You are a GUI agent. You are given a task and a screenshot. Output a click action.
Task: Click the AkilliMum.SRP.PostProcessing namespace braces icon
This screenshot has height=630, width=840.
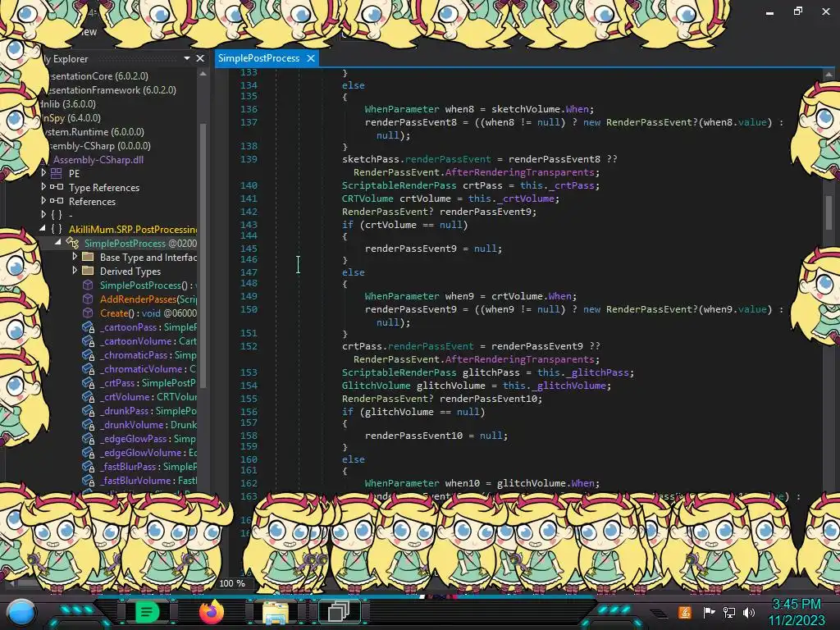tap(57, 229)
